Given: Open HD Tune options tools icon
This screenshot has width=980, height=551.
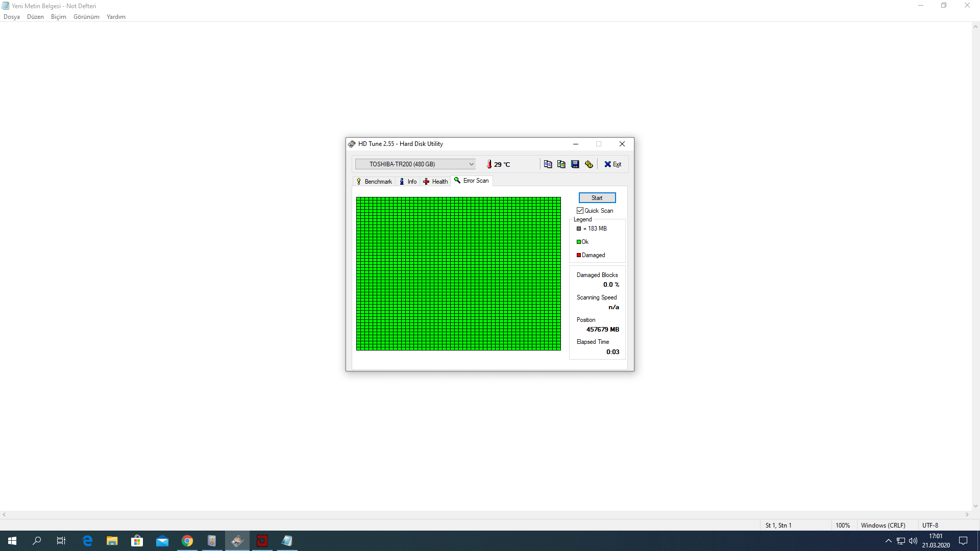Looking at the screenshot, I should tap(589, 164).
